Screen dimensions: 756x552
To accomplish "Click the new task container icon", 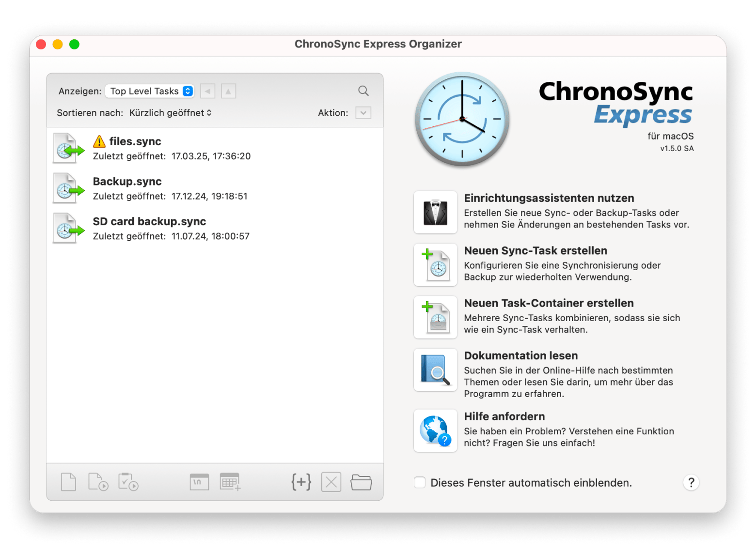I will pyautogui.click(x=435, y=317).
